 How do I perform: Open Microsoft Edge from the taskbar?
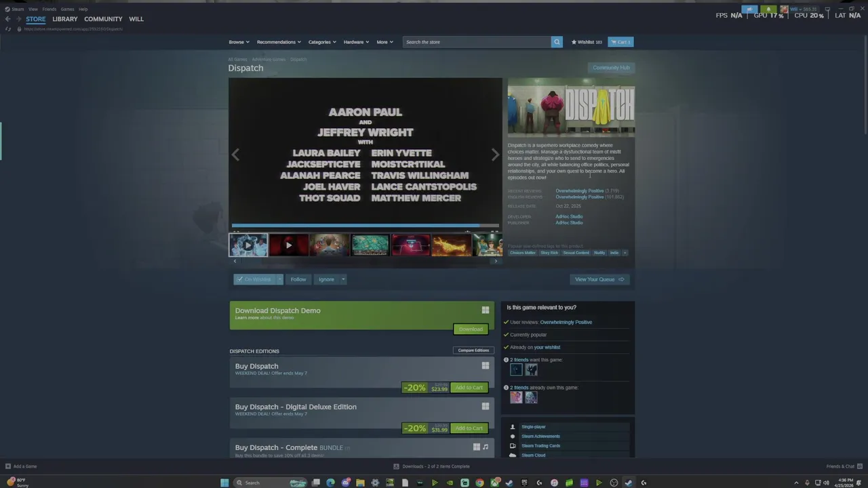pos(330,483)
